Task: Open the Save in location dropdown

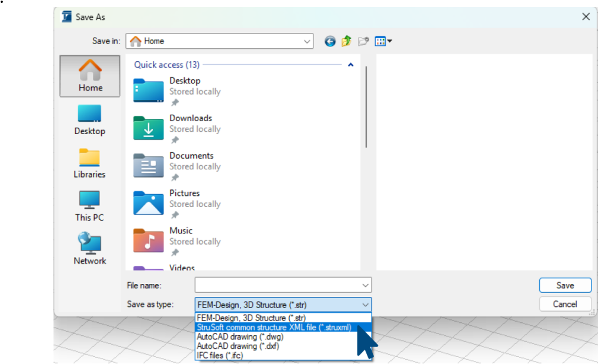Action: pyautogui.click(x=306, y=41)
